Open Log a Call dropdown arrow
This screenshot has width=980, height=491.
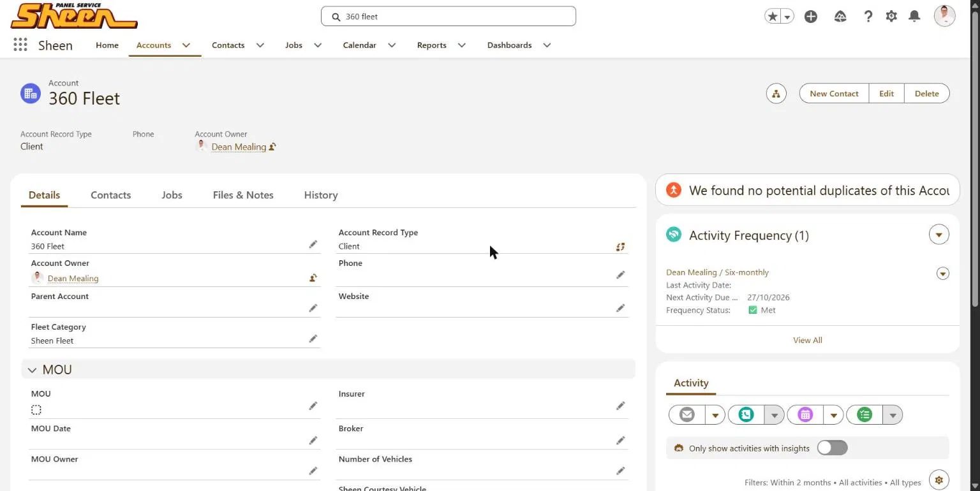[x=774, y=415]
